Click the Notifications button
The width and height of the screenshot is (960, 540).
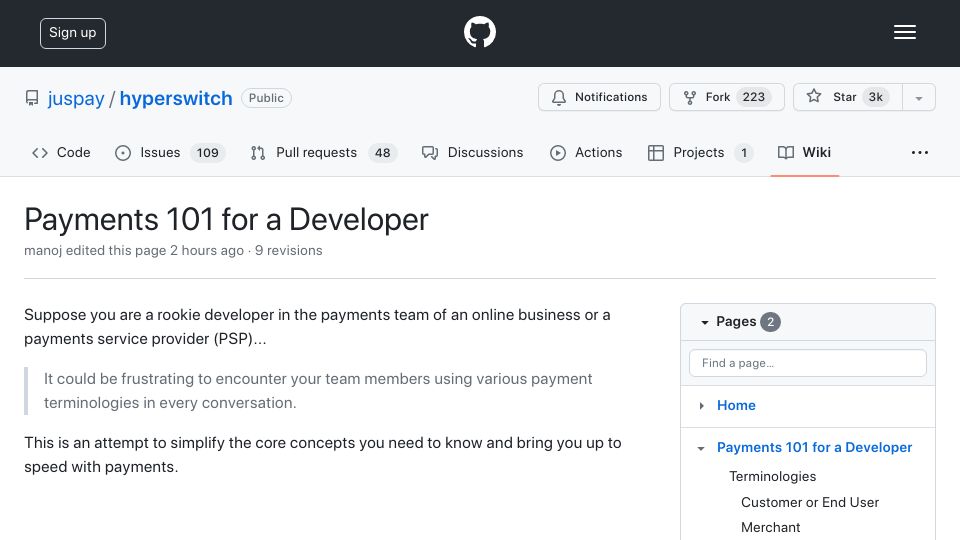pyautogui.click(x=599, y=97)
